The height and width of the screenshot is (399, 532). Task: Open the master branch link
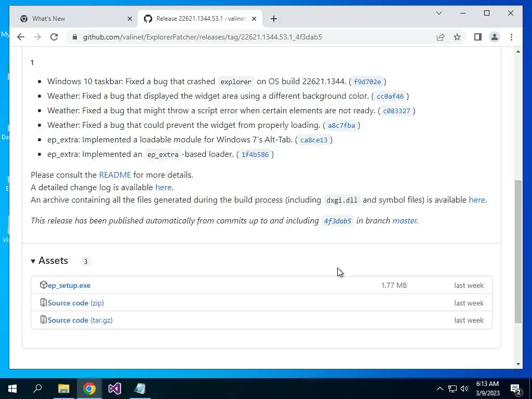(x=404, y=220)
